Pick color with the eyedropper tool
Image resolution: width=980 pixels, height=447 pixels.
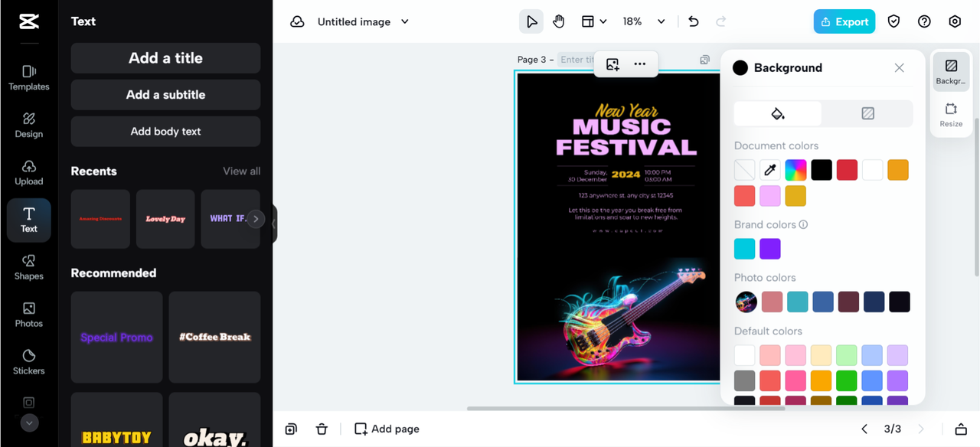[770, 170]
